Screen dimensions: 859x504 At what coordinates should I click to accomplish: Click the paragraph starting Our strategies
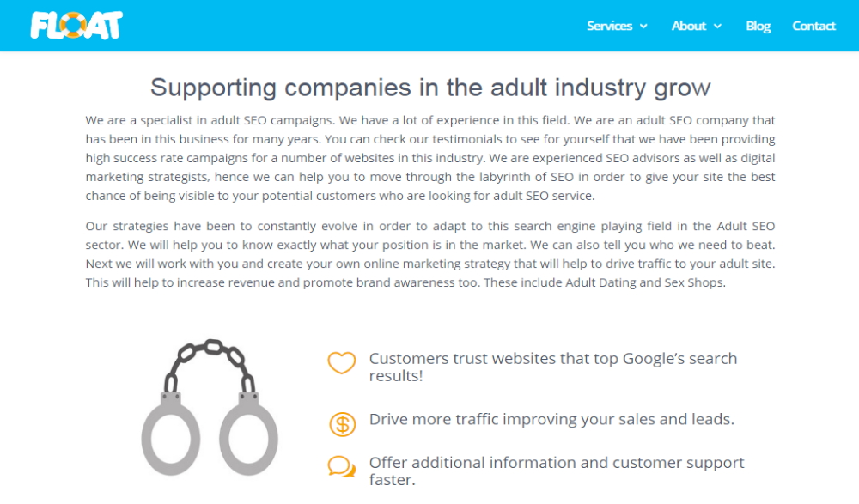430,254
